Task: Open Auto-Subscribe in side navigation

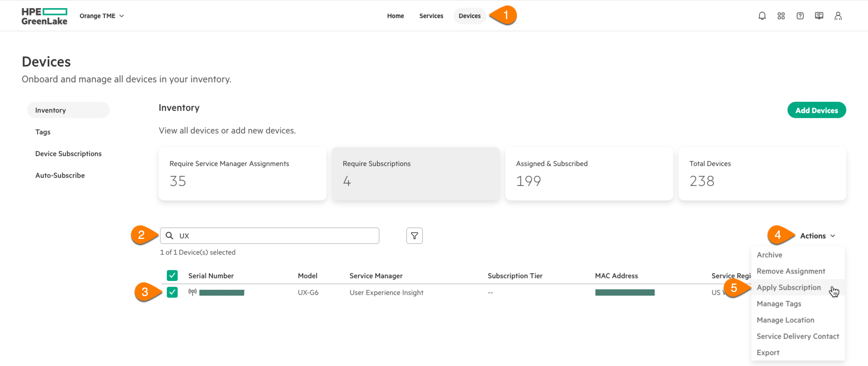Action: [60, 175]
